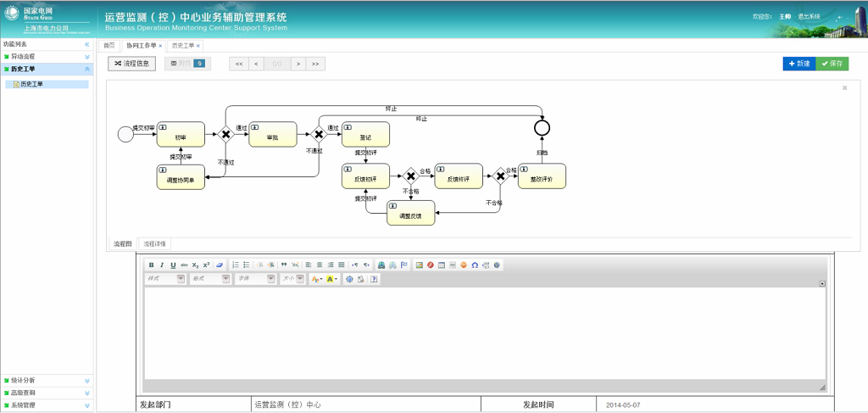Click the 新建 button

pos(798,64)
